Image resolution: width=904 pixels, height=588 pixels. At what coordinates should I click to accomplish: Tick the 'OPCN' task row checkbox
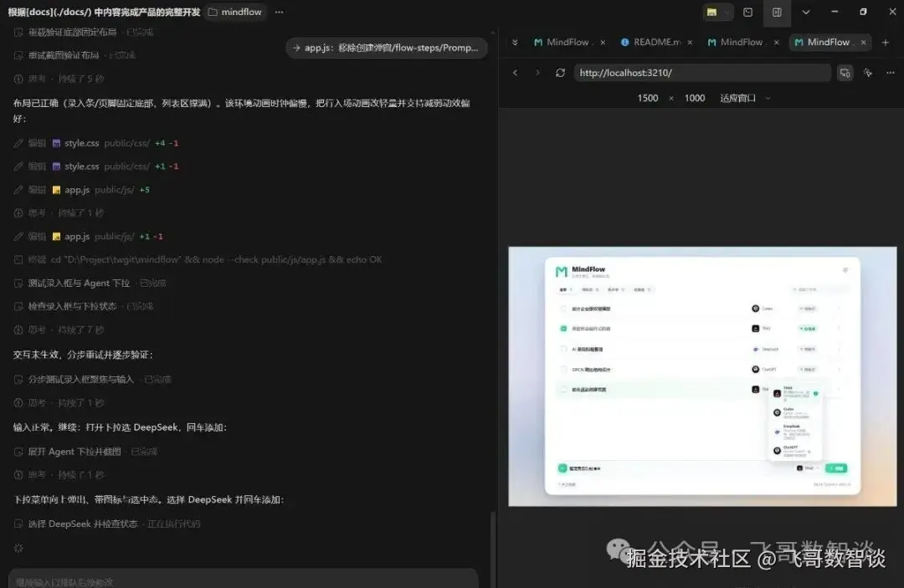563,369
